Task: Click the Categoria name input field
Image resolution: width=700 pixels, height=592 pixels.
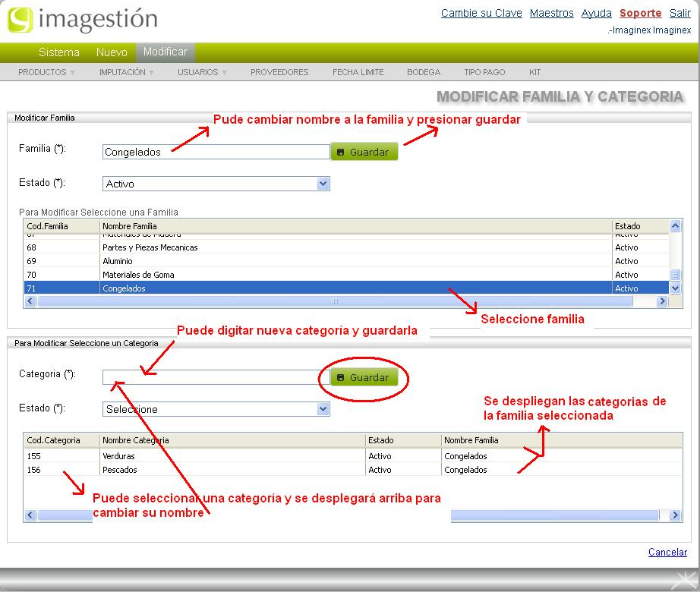Action: click(x=216, y=377)
